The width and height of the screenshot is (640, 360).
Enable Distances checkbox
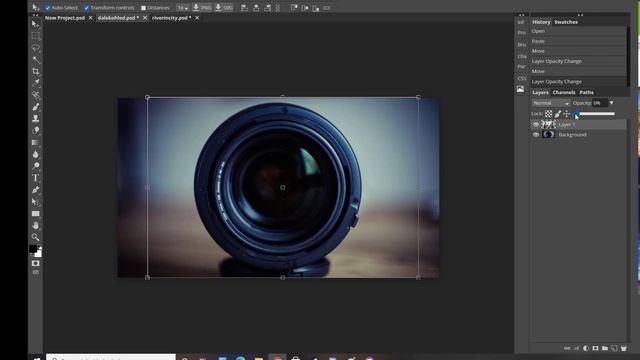[x=143, y=8]
